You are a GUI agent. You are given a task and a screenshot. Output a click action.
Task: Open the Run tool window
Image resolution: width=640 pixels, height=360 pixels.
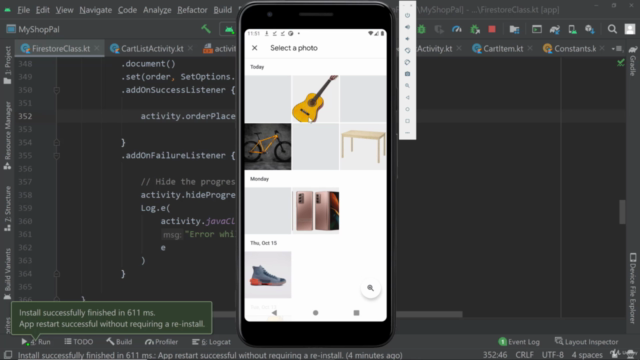36,342
